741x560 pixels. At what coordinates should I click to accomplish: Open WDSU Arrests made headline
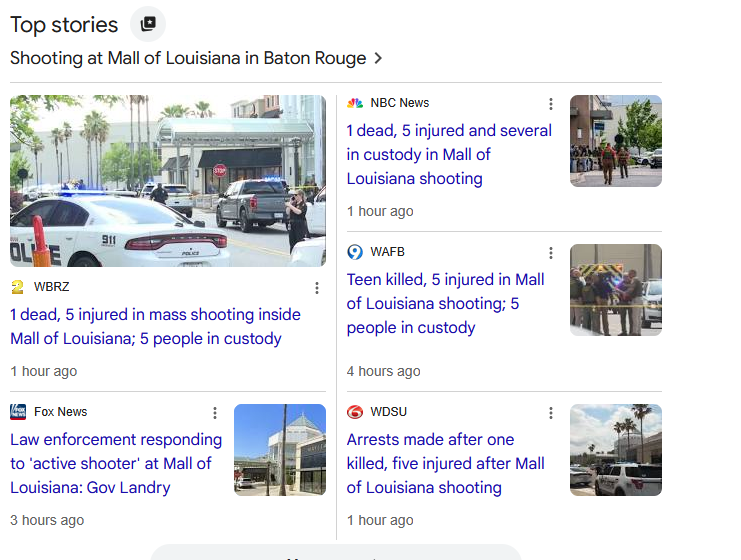point(445,463)
